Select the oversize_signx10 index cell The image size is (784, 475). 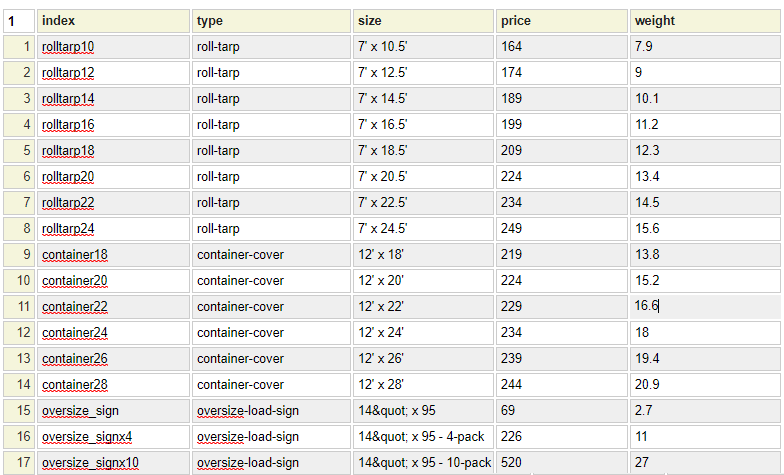(112, 462)
